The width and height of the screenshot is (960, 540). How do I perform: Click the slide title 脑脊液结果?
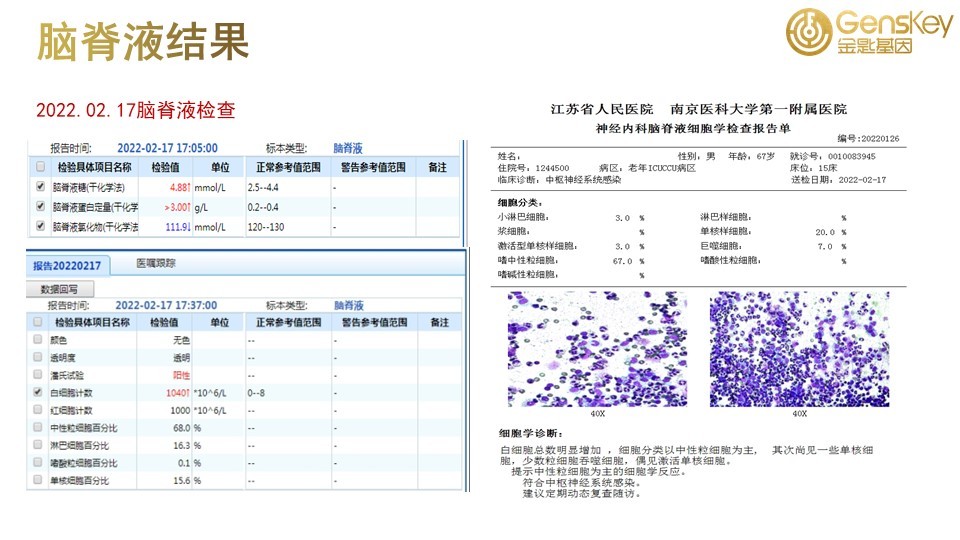[x=143, y=42]
